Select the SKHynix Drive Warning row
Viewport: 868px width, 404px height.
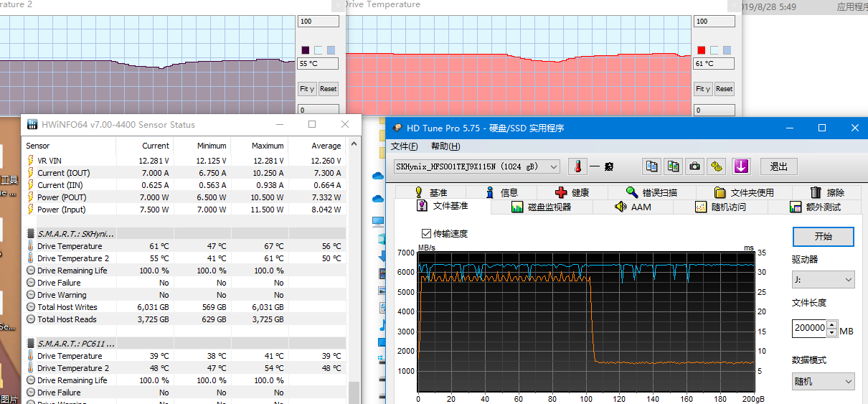point(184,295)
